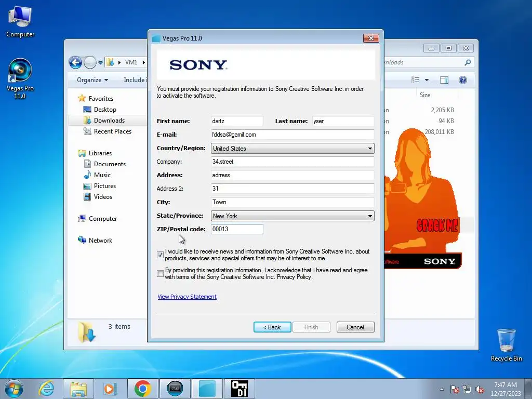Click the First name input field

pos(237,121)
